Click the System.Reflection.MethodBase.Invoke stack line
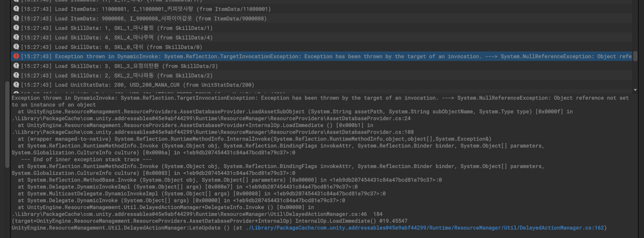Image resolution: width=644 pixels, height=238 pixels. tap(230, 180)
